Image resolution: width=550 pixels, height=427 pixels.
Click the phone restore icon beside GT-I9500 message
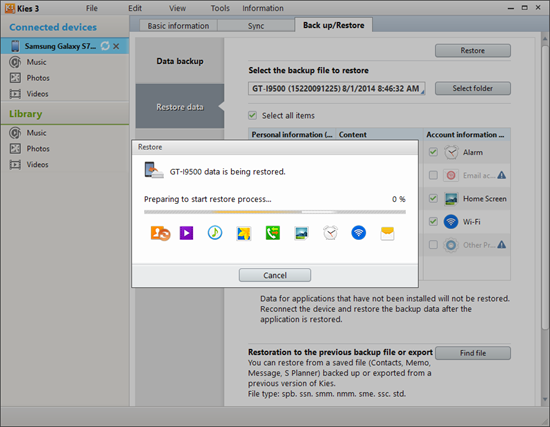coord(154,170)
